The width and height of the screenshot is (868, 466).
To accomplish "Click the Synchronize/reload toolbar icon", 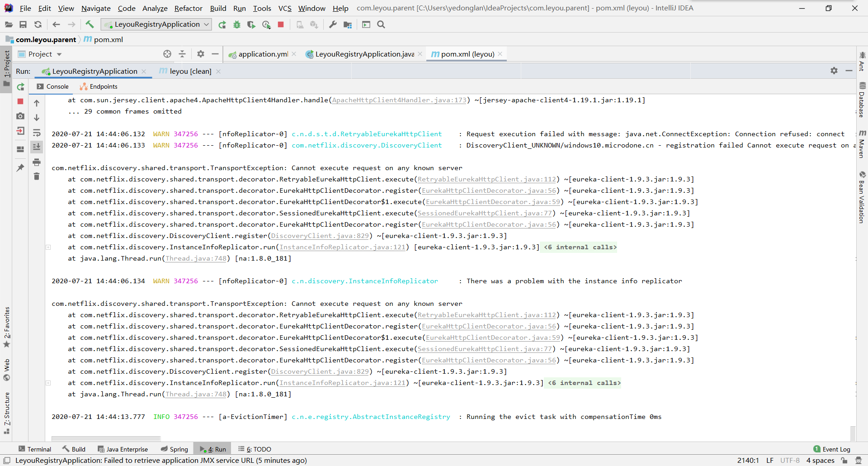I will coord(38,24).
